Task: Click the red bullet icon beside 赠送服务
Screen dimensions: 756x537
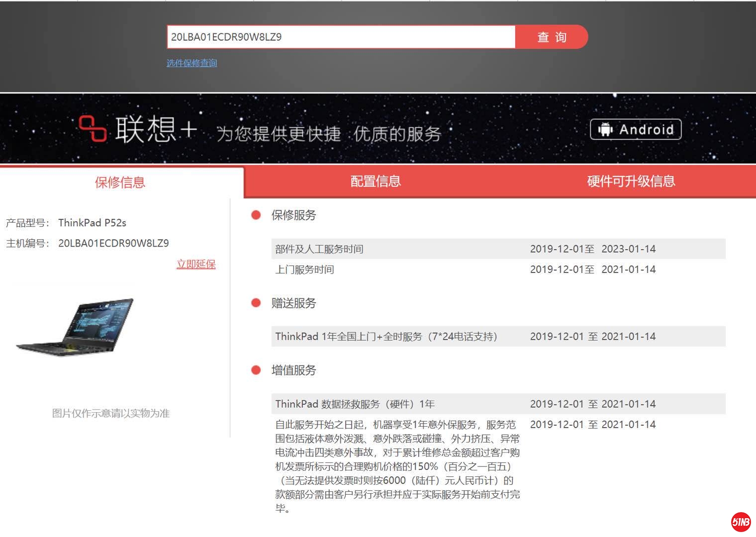Action: tap(256, 302)
